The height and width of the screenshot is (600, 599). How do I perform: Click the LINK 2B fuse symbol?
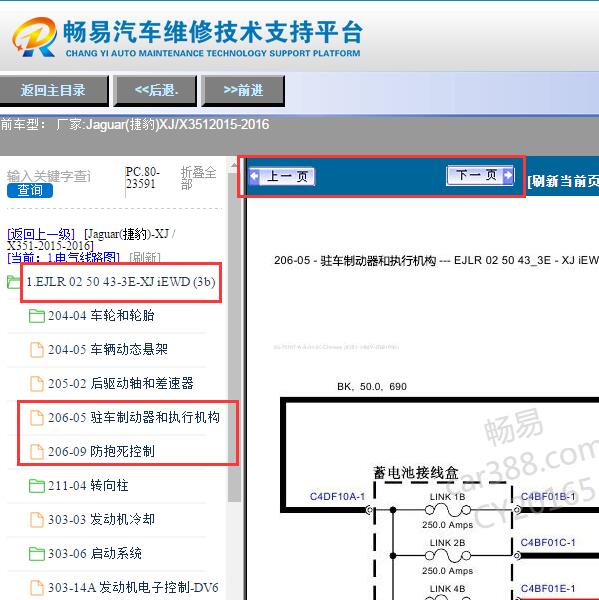pyautogui.click(x=447, y=556)
